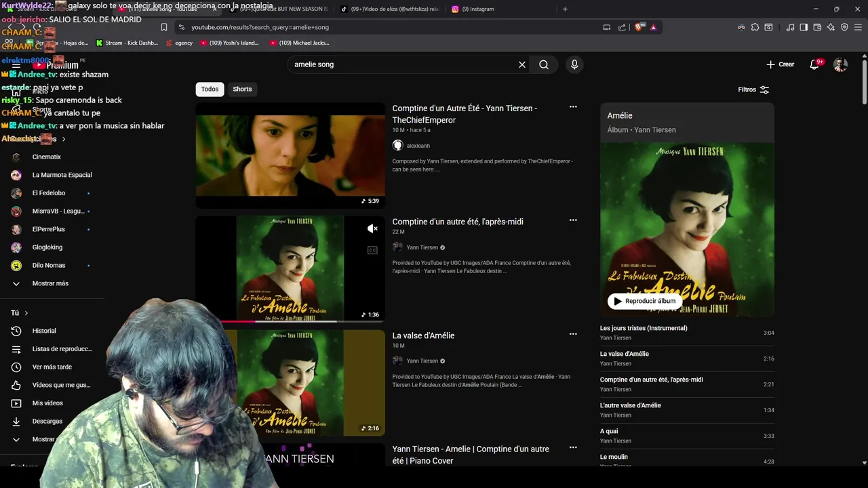Open Brave Shields lion icon
This screenshot has height=488, width=868.
pyautogui.click(x=640, y=27)
